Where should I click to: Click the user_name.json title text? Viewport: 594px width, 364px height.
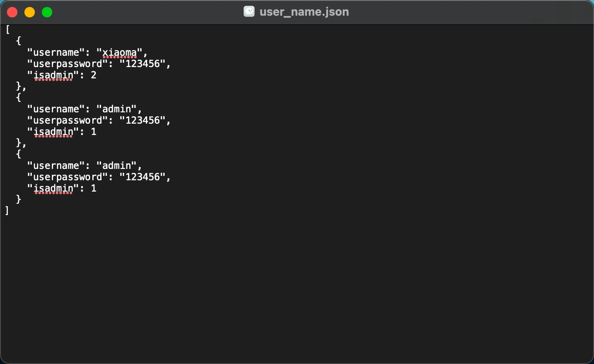[x=304, y=12]
